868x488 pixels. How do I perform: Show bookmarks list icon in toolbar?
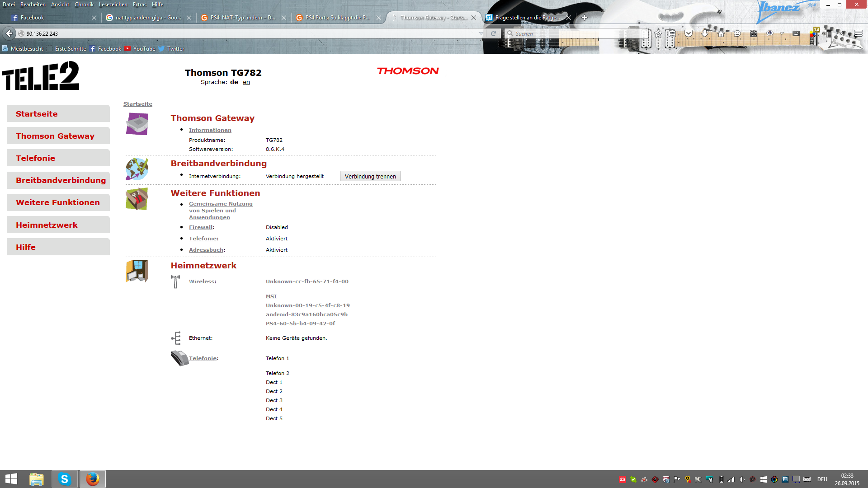point(672,33)
